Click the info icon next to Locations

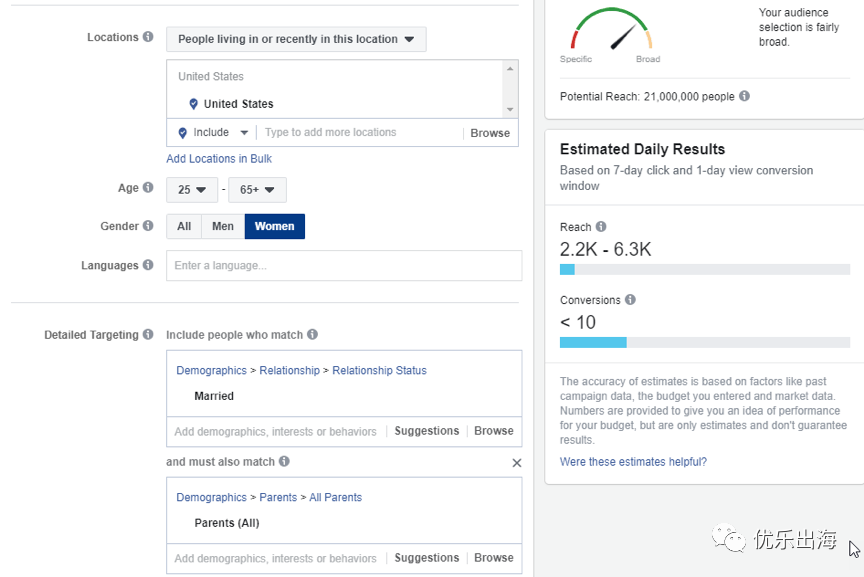148,37
